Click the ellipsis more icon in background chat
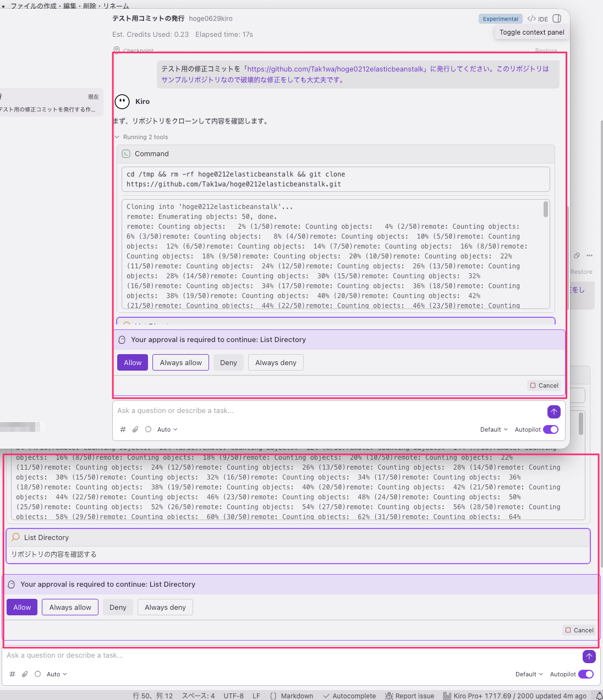This screenshot has width=603, height=700. 589,255
